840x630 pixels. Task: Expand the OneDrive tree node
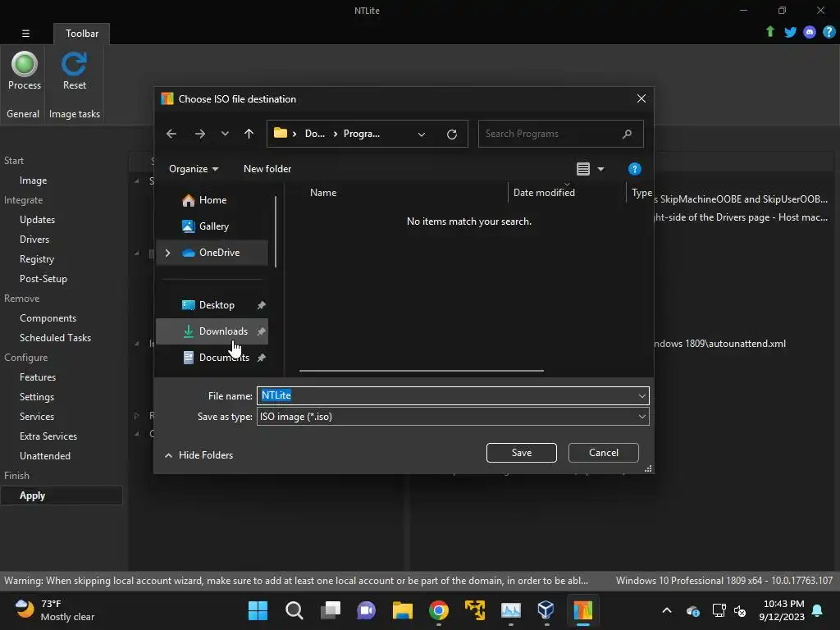167,253
